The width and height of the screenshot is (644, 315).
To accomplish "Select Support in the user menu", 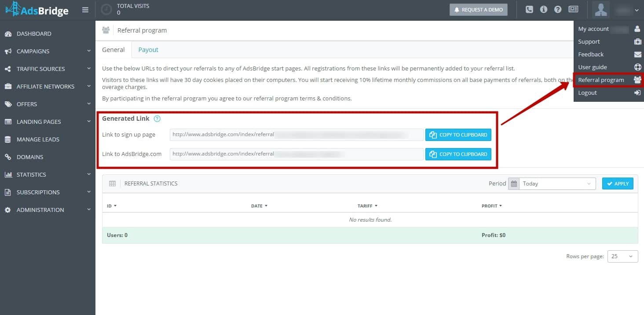I will click(x=608, y=41).
